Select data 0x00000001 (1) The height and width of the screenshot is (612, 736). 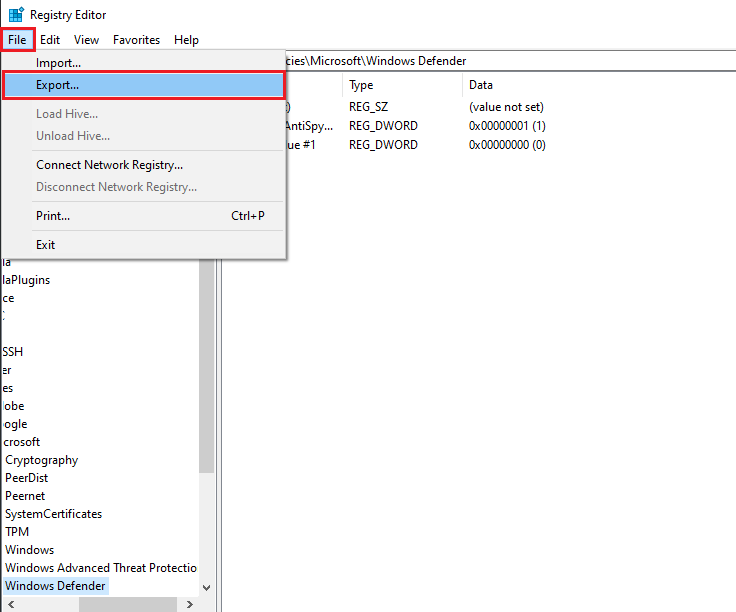[507, 126]
